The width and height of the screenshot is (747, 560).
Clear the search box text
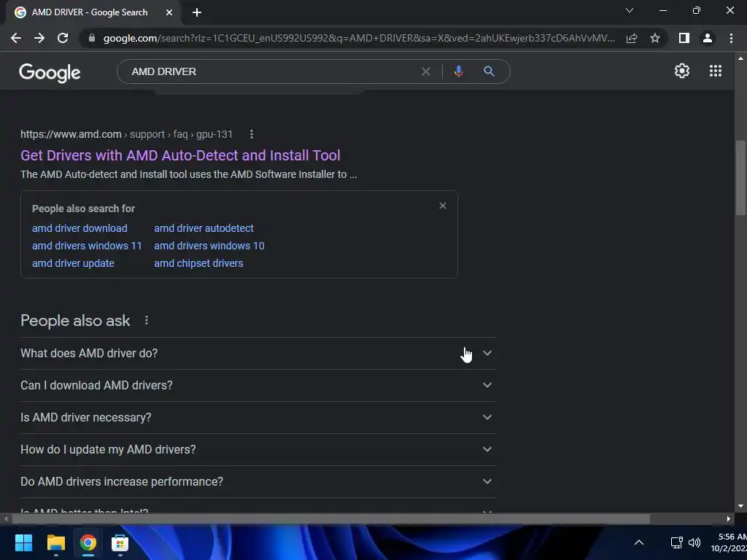click(x=426, y=71)
